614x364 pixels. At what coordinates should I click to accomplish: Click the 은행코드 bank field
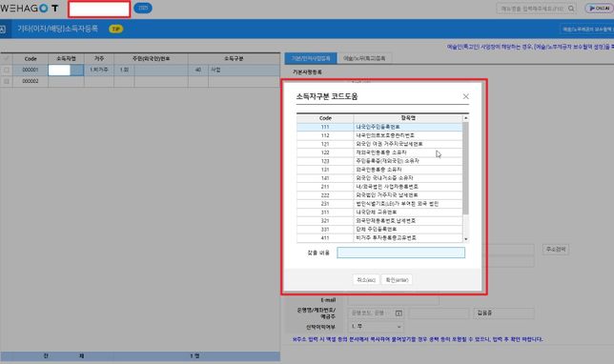click(x=371, y=313)
